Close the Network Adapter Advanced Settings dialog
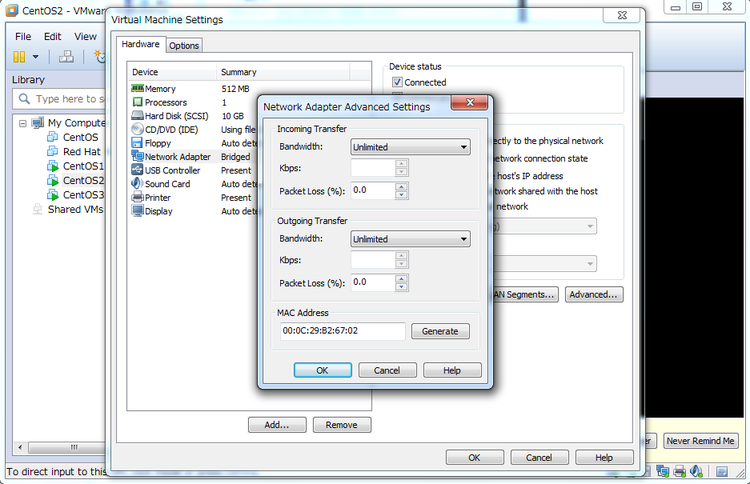750x484 pixels. tap(469, 102)
